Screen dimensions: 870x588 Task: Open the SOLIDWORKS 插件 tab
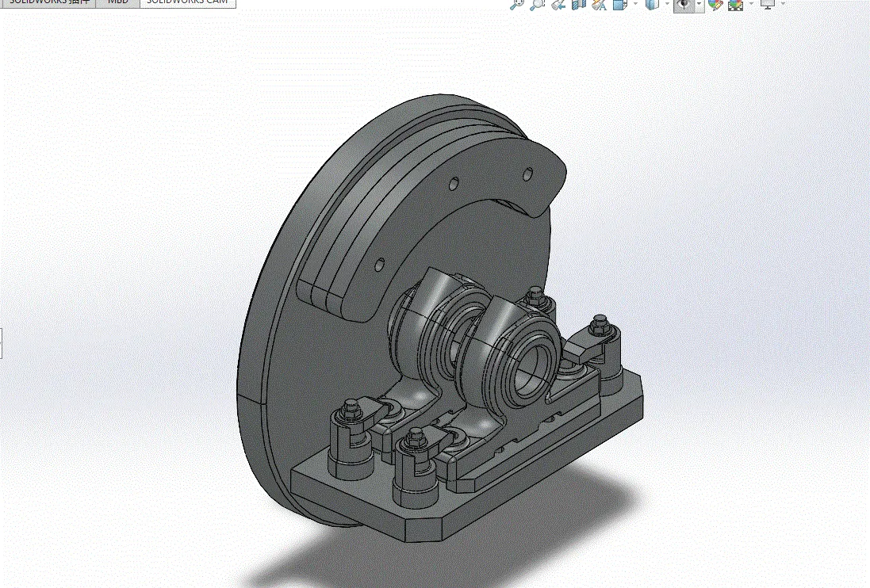pyautogui.click(x=49, y=2)
